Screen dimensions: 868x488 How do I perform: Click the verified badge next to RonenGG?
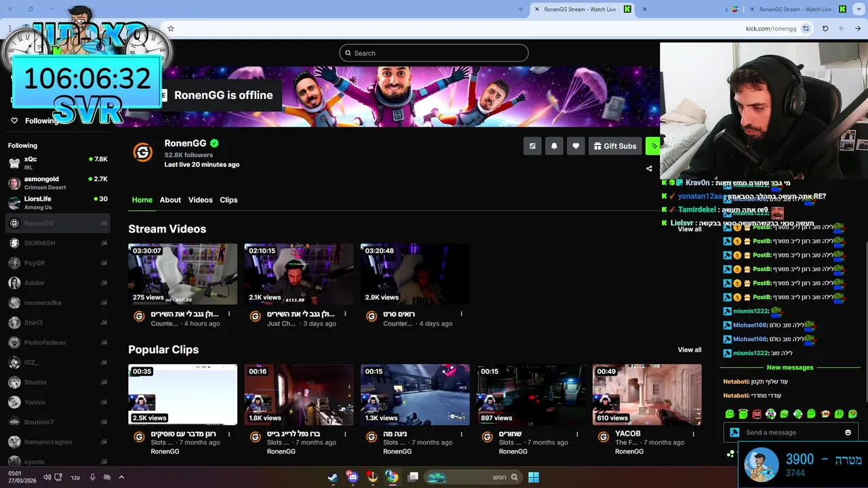tap(214, 143)
